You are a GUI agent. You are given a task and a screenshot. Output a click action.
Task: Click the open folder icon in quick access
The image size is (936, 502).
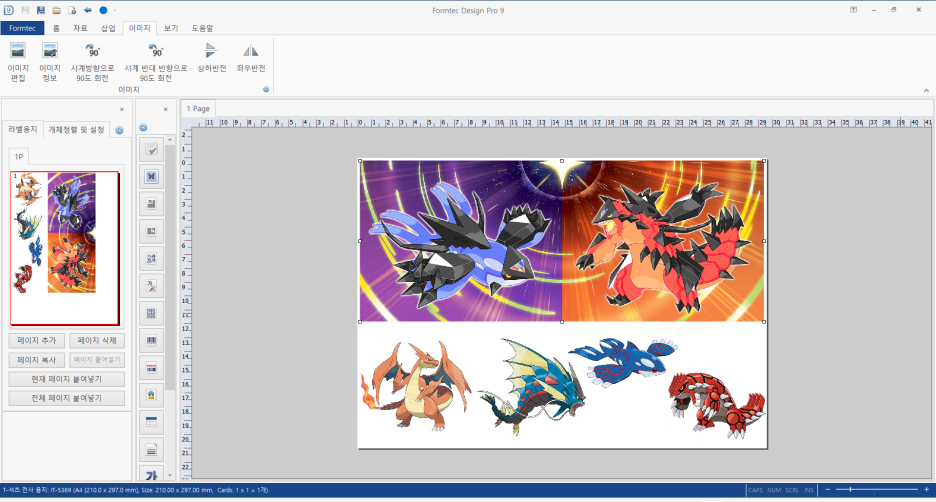(x=56, y=10)
